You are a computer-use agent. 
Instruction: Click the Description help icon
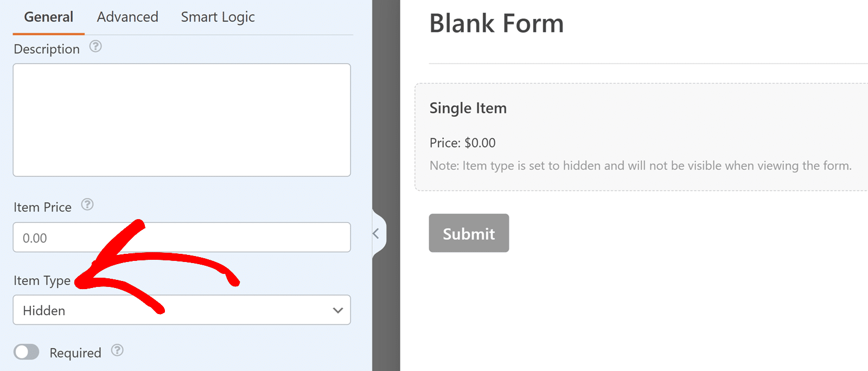tap(95, 47)
